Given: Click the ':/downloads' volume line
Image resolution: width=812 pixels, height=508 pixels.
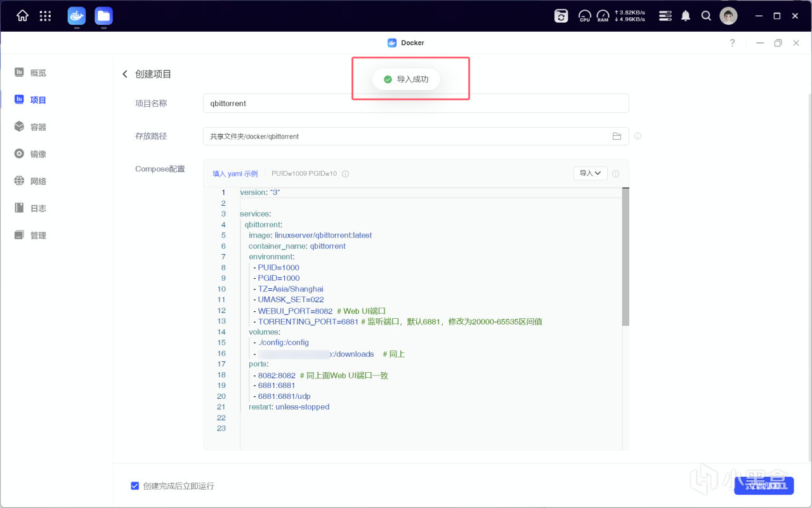Looking at the screenshot, I should pyautogui.click(x=329, y=354).
